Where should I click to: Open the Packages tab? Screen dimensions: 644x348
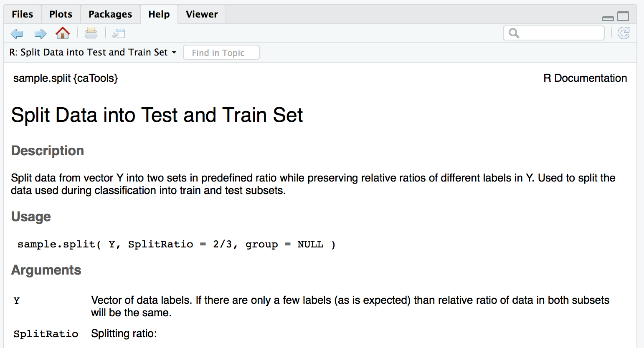[110, 14]
